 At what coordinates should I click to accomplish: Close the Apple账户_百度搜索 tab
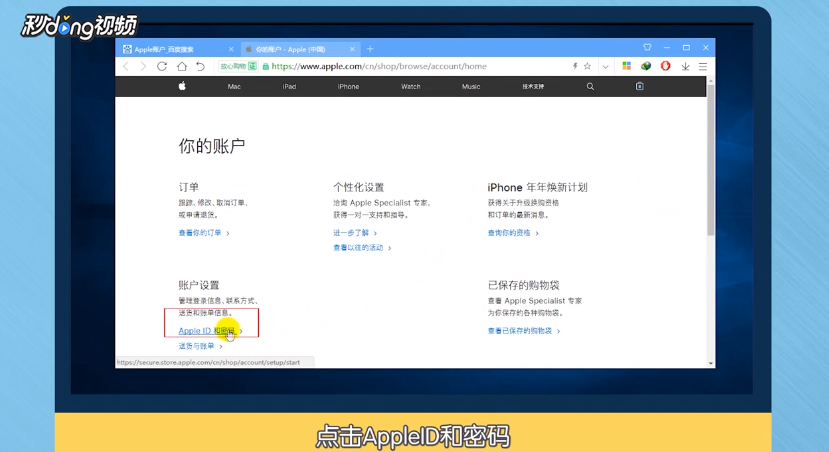click(x=231, y=49)
